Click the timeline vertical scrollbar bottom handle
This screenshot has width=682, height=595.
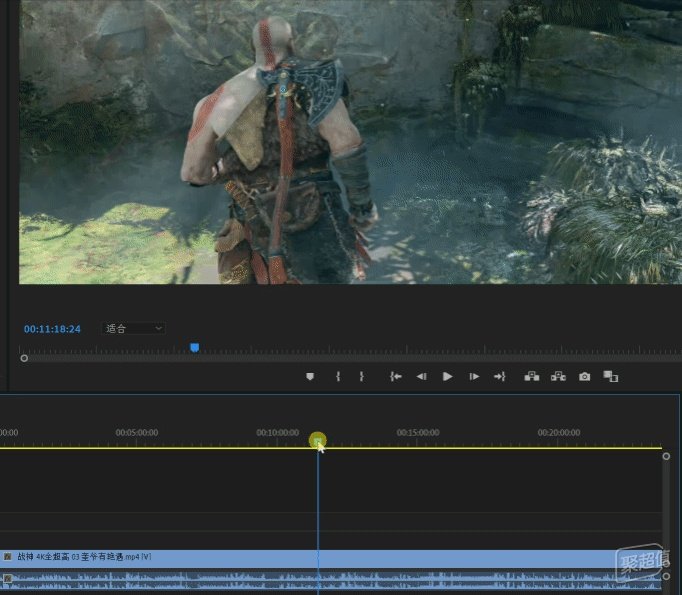pyautogui.click(x=666, y=576)
